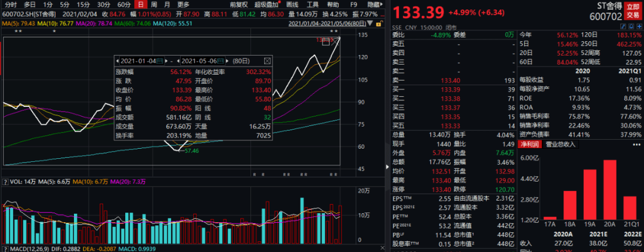Step end date 2021-05-06 backward with left arrow
This screenshot has height=252, width=644.
(x=178, y=61)
